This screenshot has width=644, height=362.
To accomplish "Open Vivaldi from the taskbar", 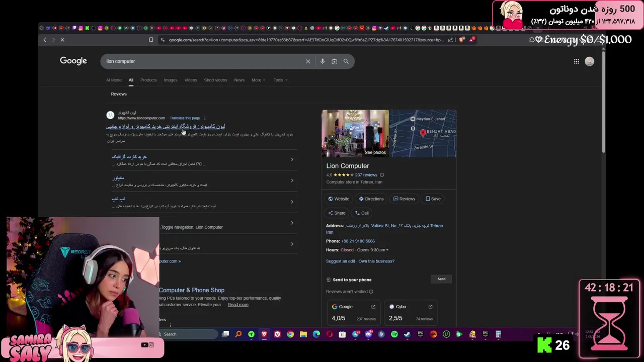I will tap(277, 334).
